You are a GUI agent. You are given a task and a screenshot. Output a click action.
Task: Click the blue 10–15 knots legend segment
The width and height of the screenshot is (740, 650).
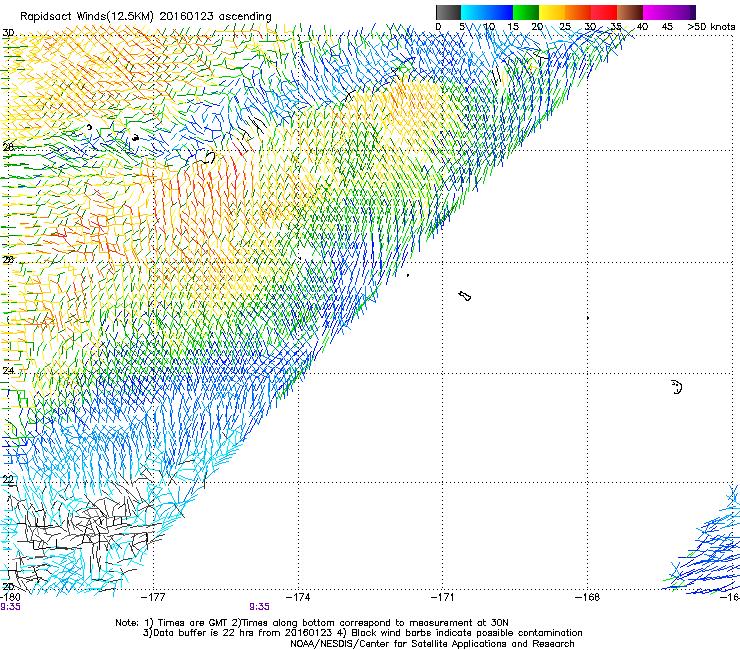point(500,12)
